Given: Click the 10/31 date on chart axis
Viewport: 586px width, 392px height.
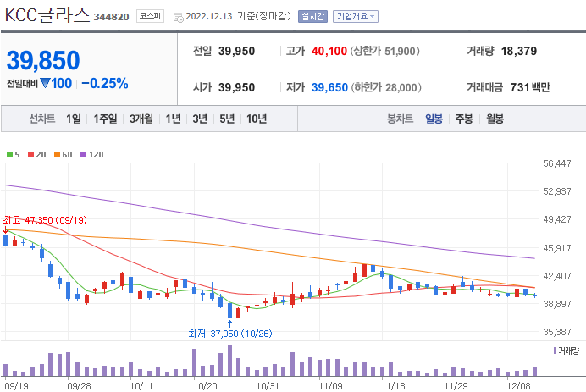Looking at the screenshot, I should (267, 386).
